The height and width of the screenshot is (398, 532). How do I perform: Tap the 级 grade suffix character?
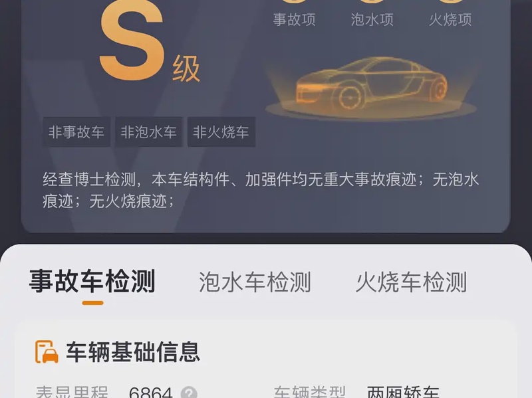pos(186,69)
